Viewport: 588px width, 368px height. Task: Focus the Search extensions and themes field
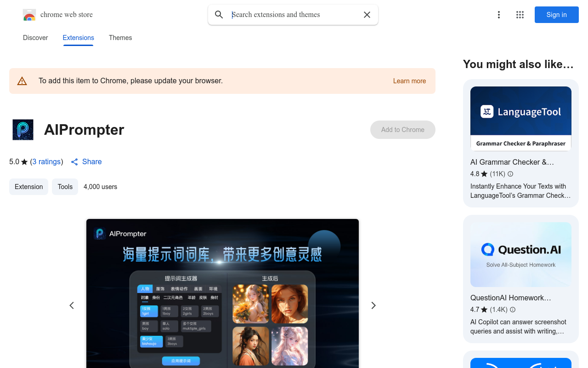pos(294,15)
